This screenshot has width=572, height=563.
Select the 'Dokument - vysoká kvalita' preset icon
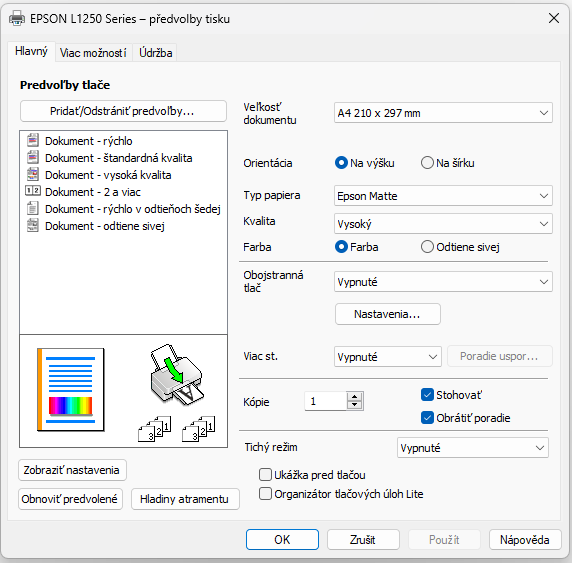[x=33, y=174]
